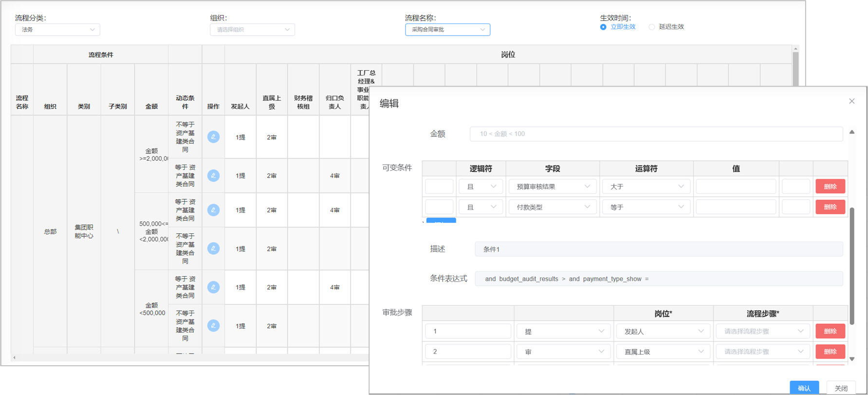Edit row 金额<500,000 等于资产基建类合同
This screenshot has width=868, height=395.
tap(213, 287)
